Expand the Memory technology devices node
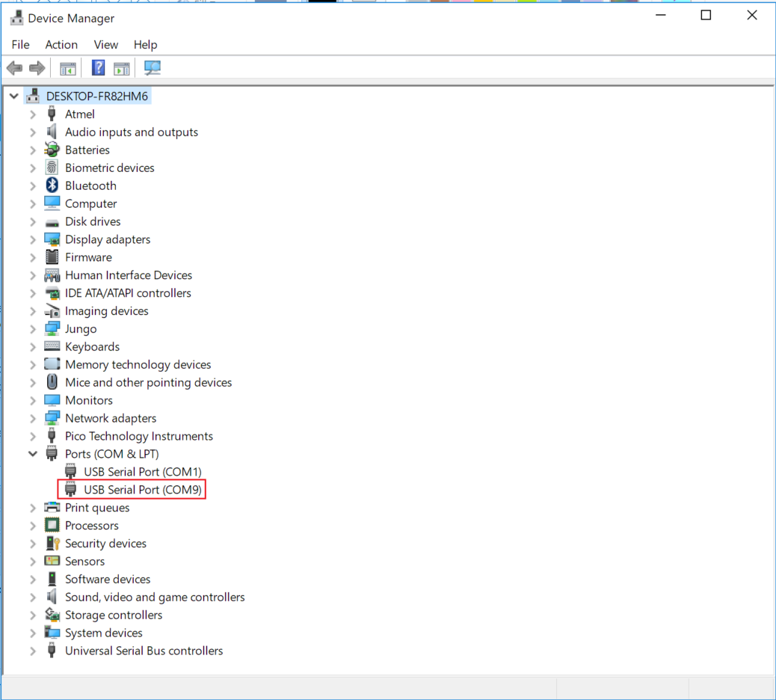This screenshot has width=776, height=700. coord(33,364)
